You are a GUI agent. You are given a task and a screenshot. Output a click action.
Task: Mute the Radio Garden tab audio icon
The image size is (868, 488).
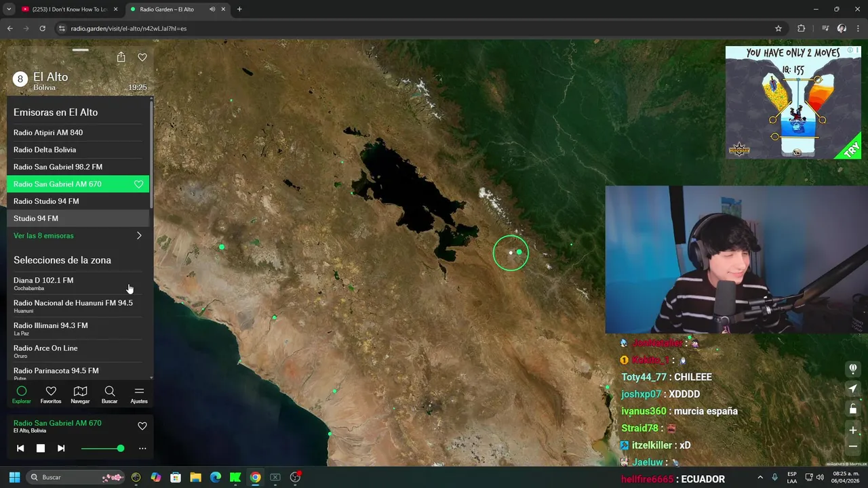(x=212, y=9)
